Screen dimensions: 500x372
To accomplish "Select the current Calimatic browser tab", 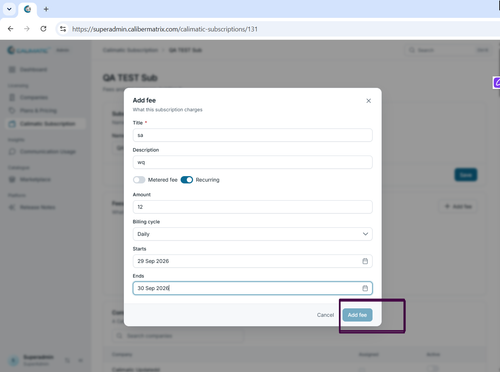I will (x=28, y=9).
